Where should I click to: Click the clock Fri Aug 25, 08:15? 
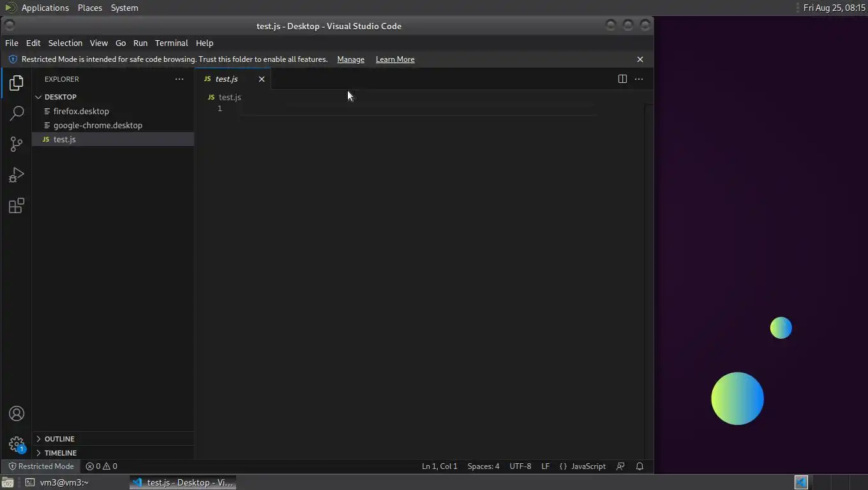click(834, 8)
